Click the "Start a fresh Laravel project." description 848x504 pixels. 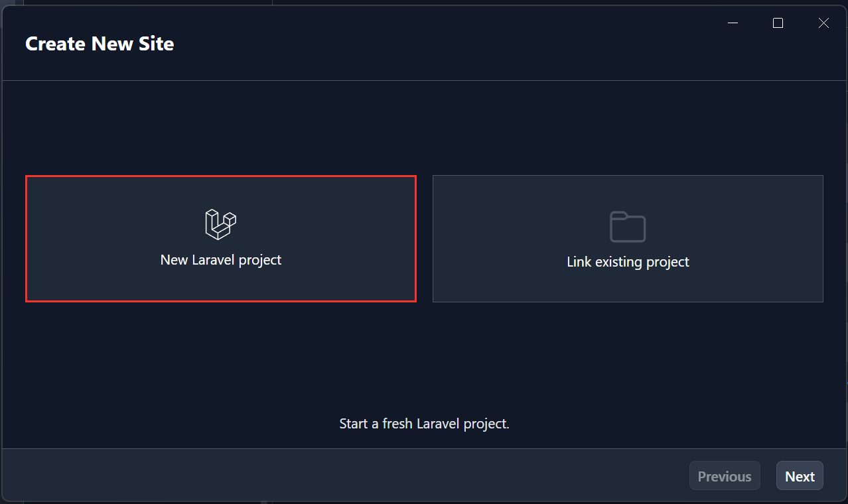point(424,423)
